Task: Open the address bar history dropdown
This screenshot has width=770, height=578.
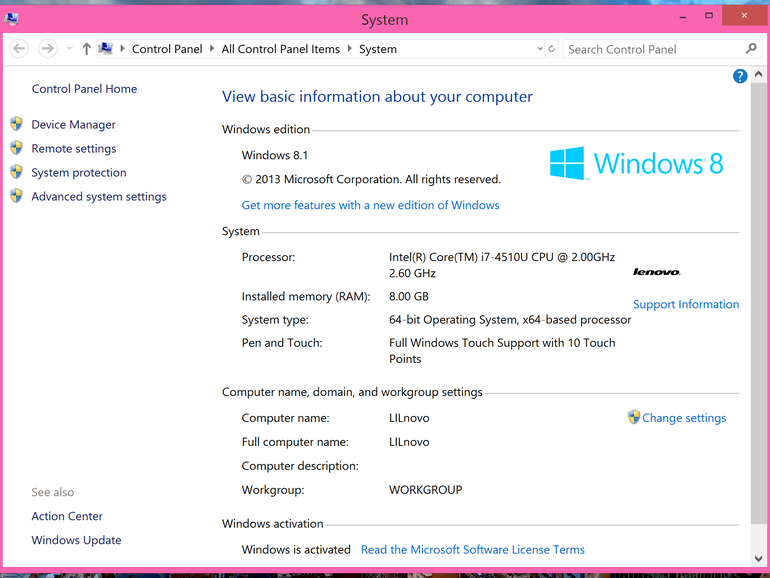Action: (x=540, y=49)
